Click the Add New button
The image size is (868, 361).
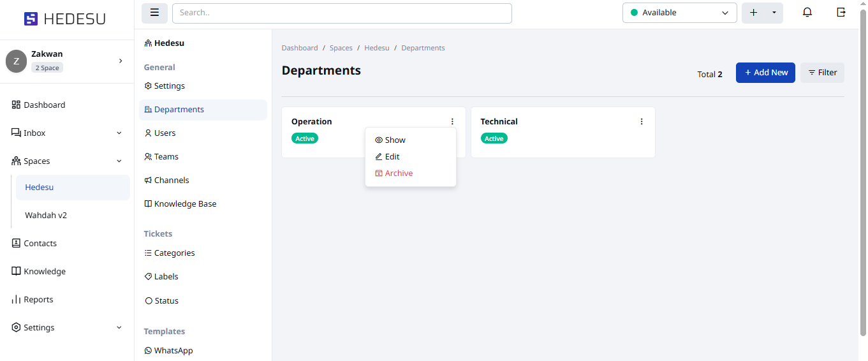[x=765, y=73]
